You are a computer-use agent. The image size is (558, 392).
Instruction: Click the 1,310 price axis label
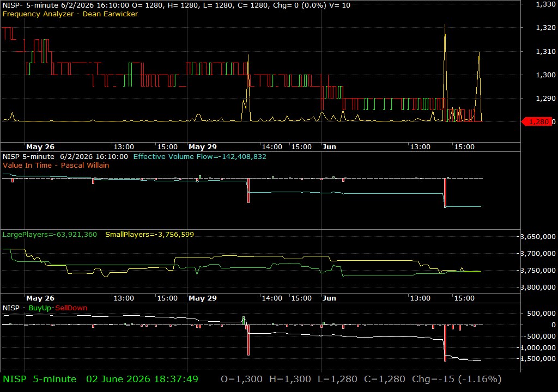pyautogui.click(x=545, y=52)
